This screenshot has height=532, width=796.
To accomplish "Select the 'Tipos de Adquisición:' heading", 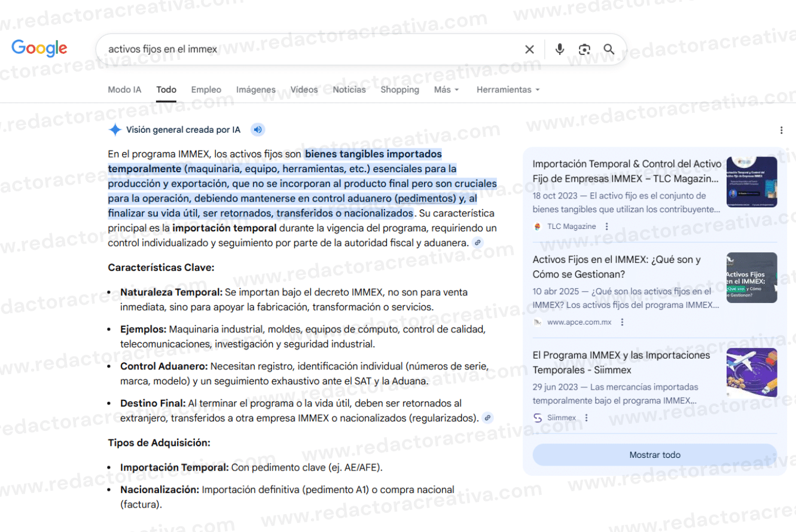I will [x=159, y=443].
